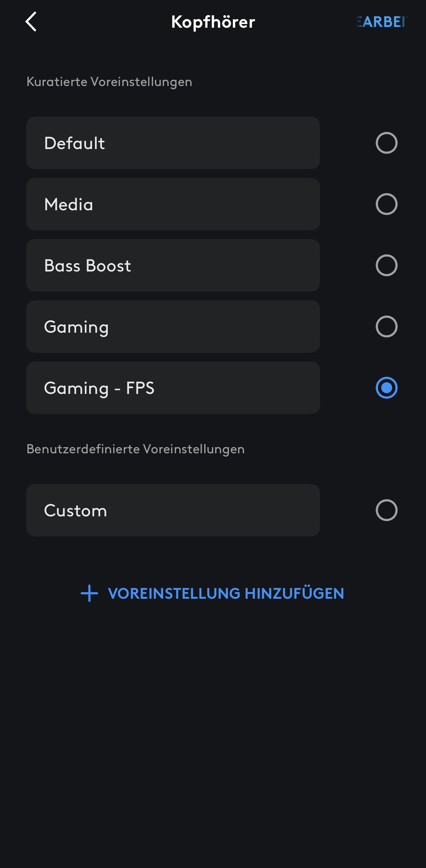Select the Custom preset radio button
426x868 pixels.
386,510
